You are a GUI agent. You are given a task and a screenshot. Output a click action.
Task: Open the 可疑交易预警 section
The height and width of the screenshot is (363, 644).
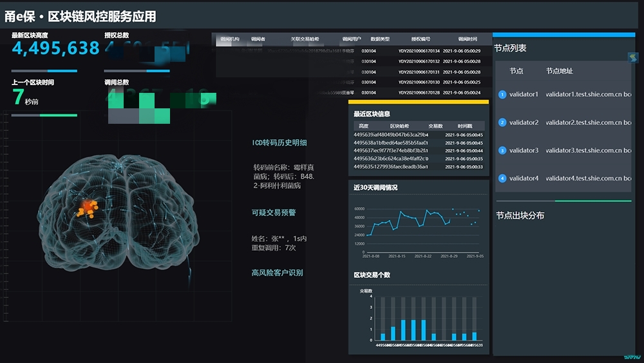coord(274,212)
